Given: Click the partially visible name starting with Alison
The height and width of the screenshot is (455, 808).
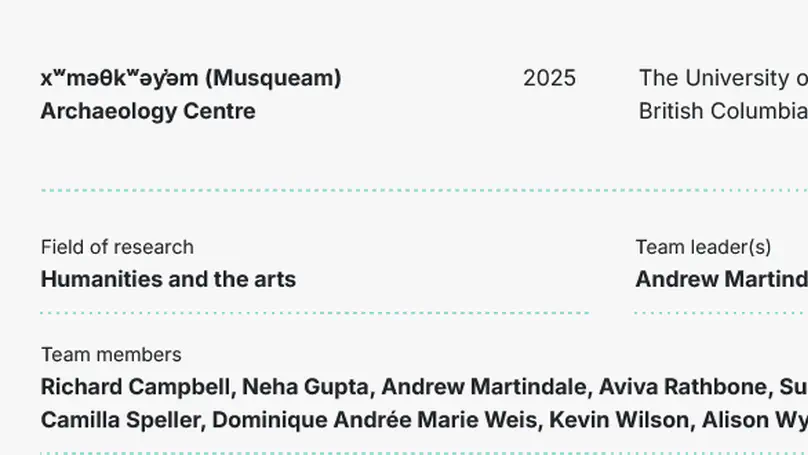Looking at the screenshot, I should click(x=754, y=420).
